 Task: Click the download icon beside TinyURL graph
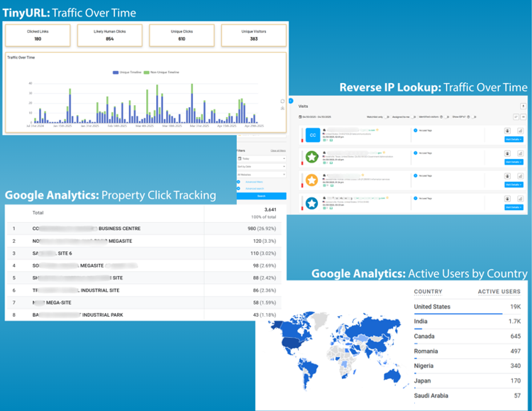282,108
